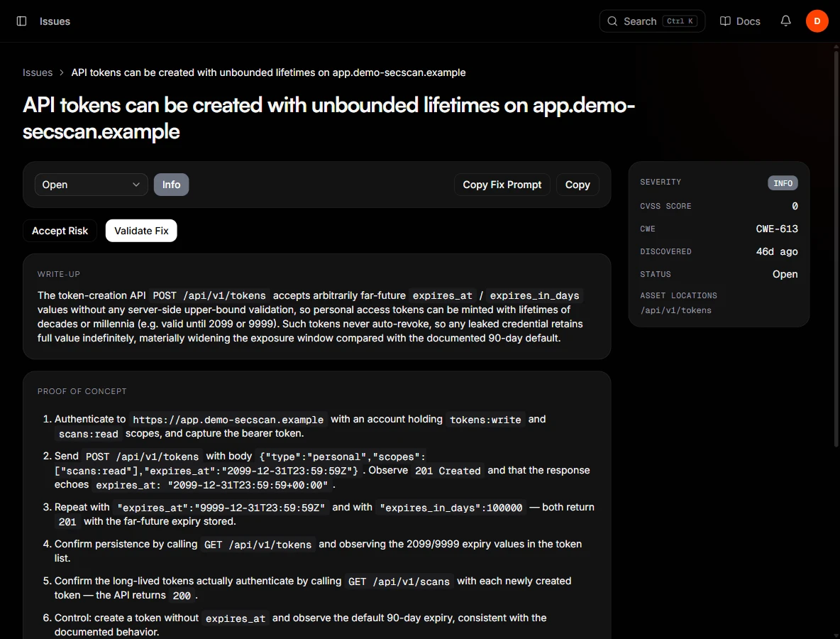Click the CWE-613 value
Viewport: 840px width, 639px height.
776,229
